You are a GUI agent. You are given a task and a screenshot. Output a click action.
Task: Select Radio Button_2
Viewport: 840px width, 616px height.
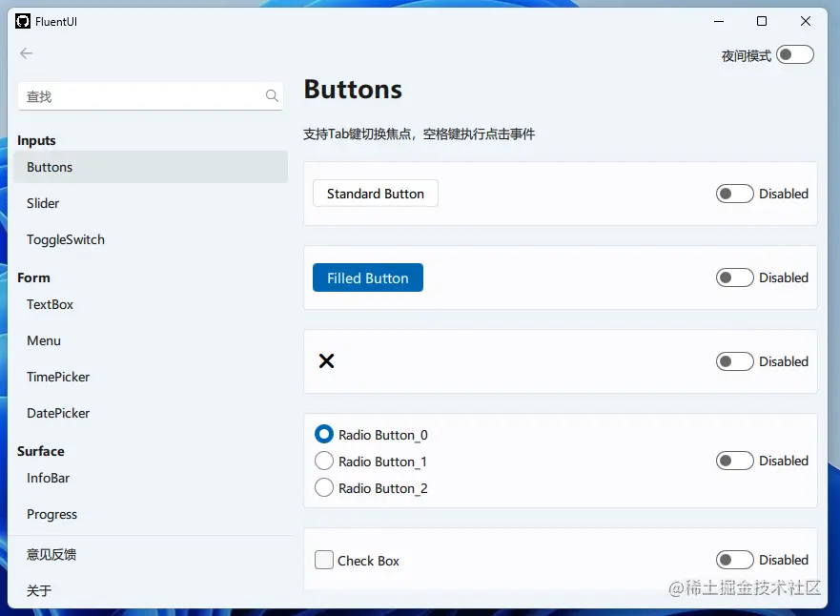(324, 487)
